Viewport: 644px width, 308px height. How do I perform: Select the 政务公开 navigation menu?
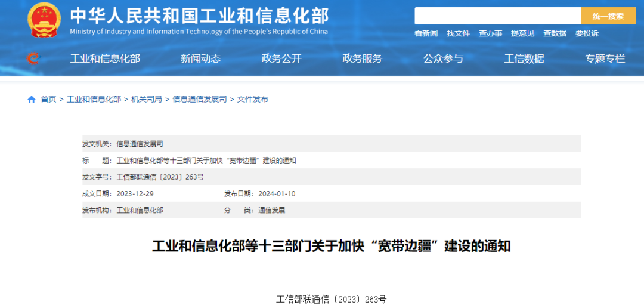(x=281, y=58)
